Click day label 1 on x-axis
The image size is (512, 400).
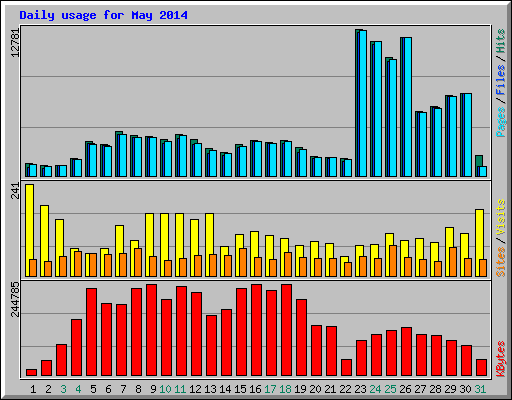pos(33,389)
